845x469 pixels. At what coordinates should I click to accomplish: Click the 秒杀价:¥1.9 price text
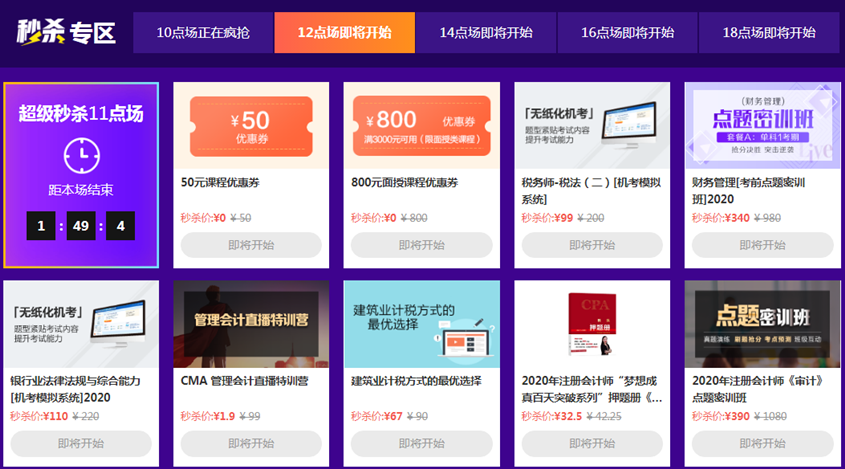click(207, 416)
